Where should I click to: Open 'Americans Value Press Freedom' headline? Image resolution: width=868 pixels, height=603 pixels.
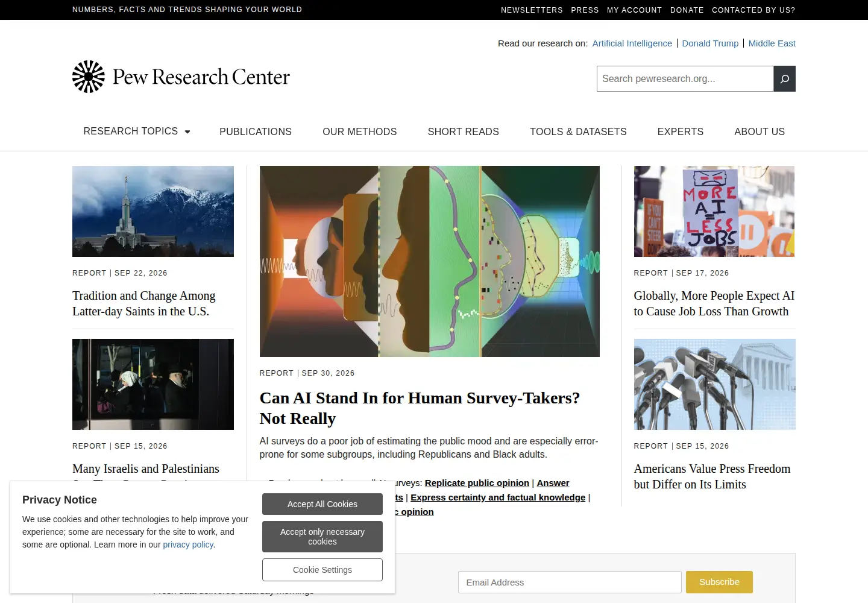pos(712,476)
